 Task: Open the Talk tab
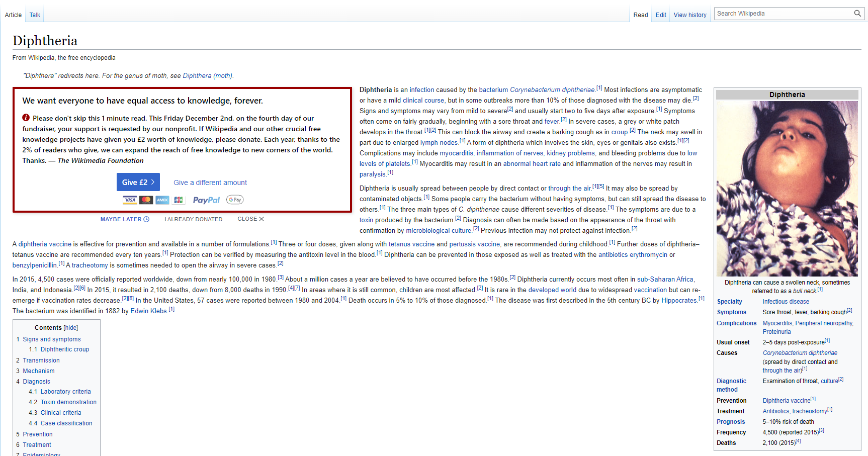pos(35,15)
